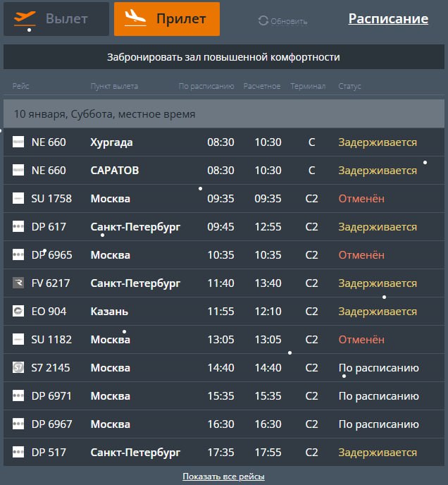Select the Казань destination in EO 904 row

point(108,312)
